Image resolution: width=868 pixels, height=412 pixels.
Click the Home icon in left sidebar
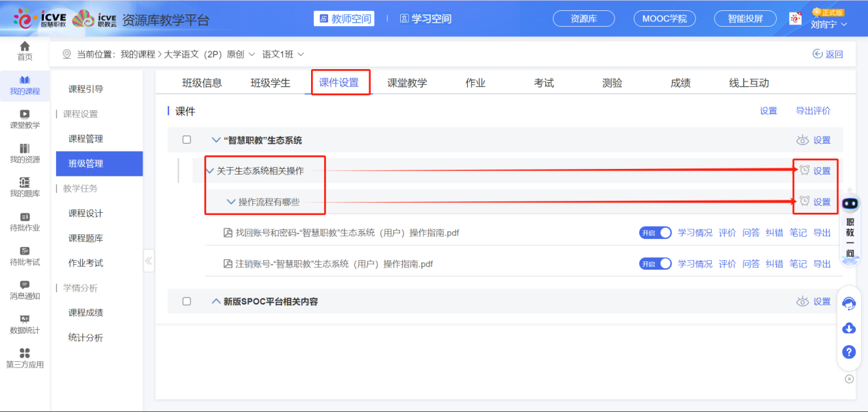(25, 47)
